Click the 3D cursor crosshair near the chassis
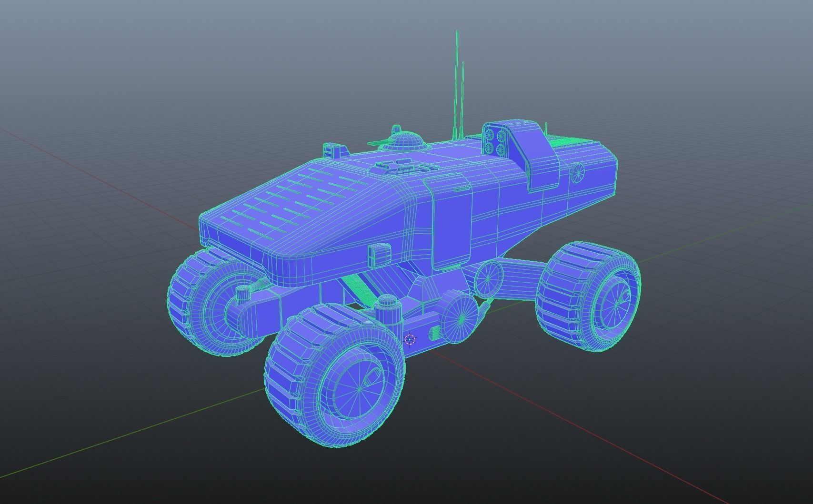 point(410,339)
